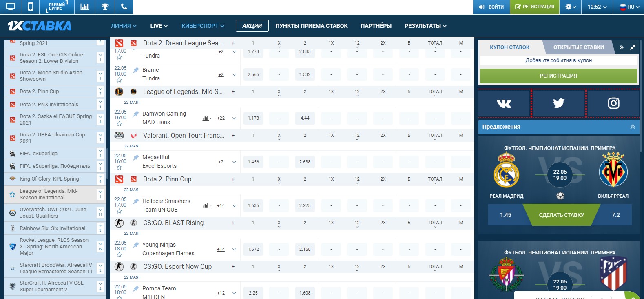Open the desktop version icon
Viewport: 644px width, 299px height.
(x=10, y=7)
